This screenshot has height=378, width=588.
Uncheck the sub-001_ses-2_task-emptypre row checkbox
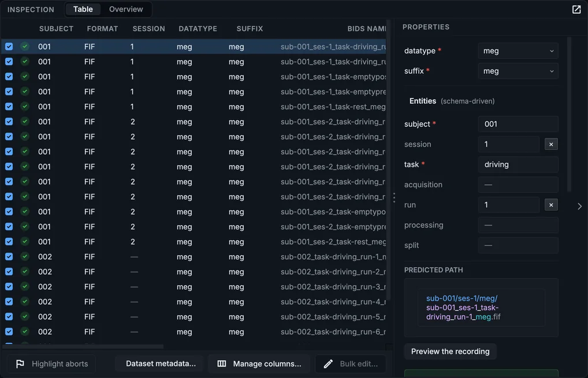point(9,227)
